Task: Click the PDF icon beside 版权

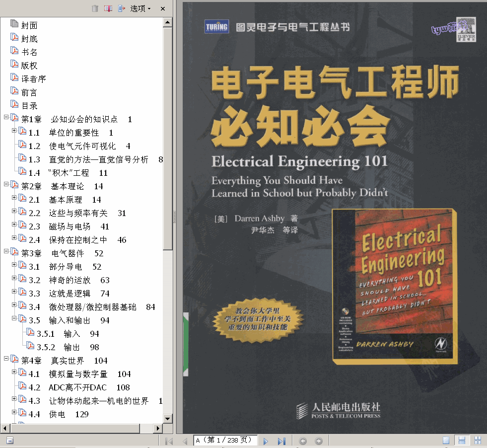Action: tap(14, 64)
